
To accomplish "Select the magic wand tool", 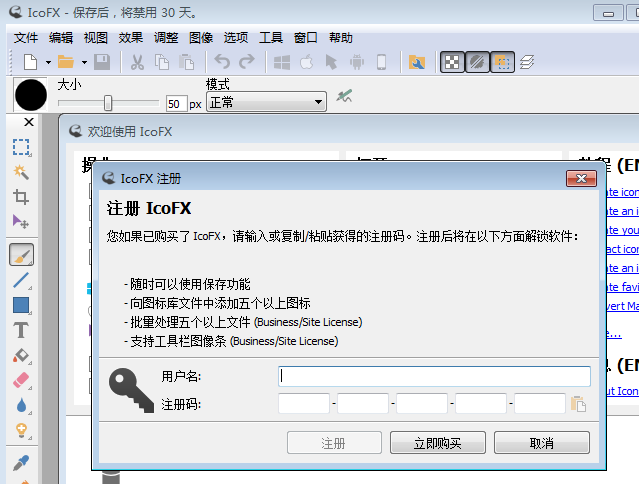I will 21,172.
